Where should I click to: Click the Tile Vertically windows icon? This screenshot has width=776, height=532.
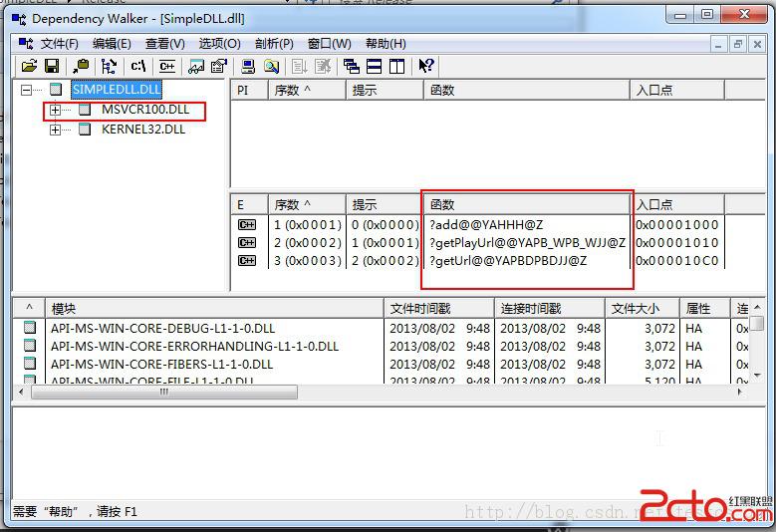[x=396, y=66]
